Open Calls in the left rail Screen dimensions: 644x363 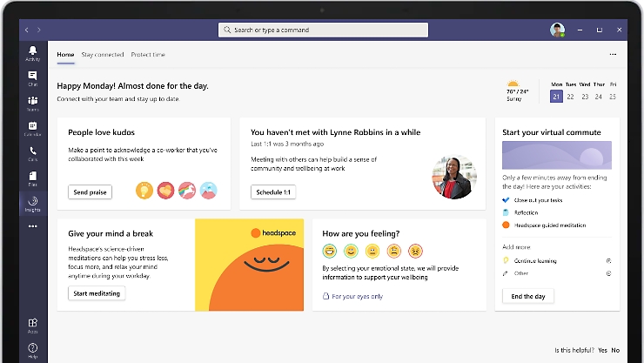pos(33,154)
